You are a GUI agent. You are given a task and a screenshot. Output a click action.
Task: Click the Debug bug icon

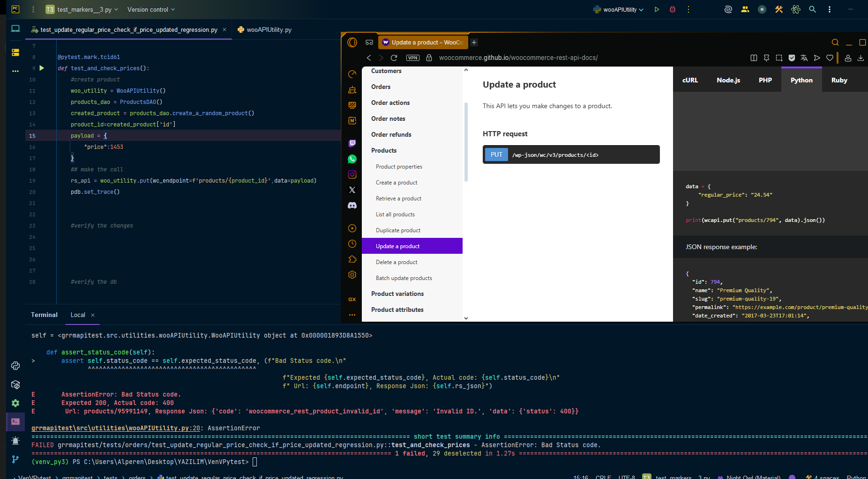(x=673, y=9)
